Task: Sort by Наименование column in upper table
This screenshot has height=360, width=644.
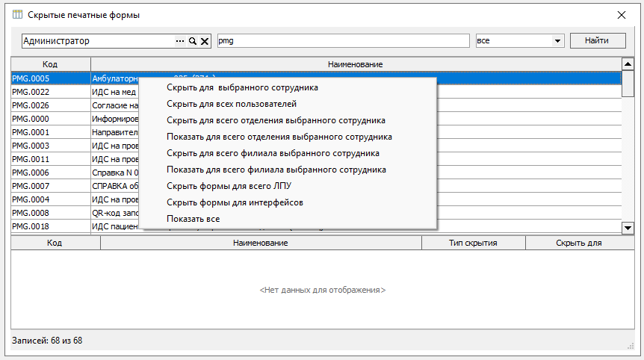Action: point(356,64)
